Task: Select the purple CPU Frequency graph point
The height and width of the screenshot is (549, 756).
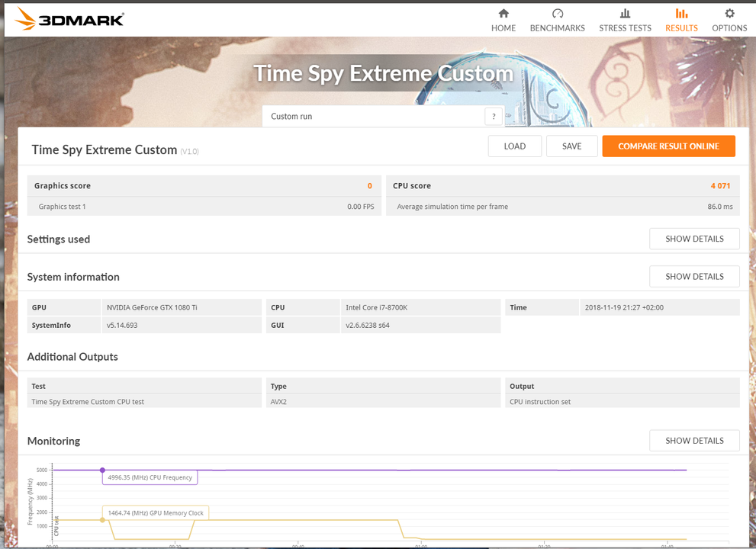Action: point(102,470)
